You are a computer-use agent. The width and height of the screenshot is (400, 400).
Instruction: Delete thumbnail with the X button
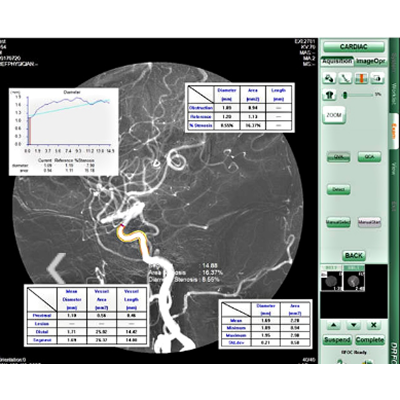[x=373, y=325]
